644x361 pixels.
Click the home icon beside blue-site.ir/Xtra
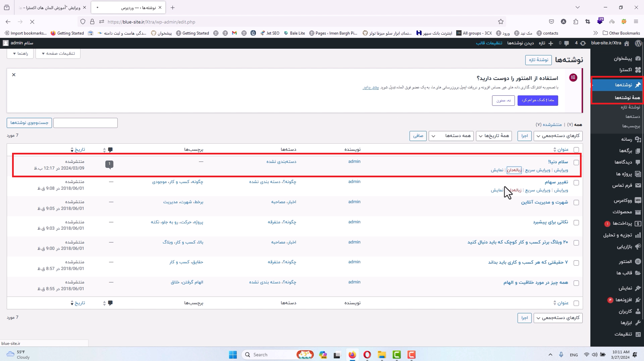(x=627, y=43)
